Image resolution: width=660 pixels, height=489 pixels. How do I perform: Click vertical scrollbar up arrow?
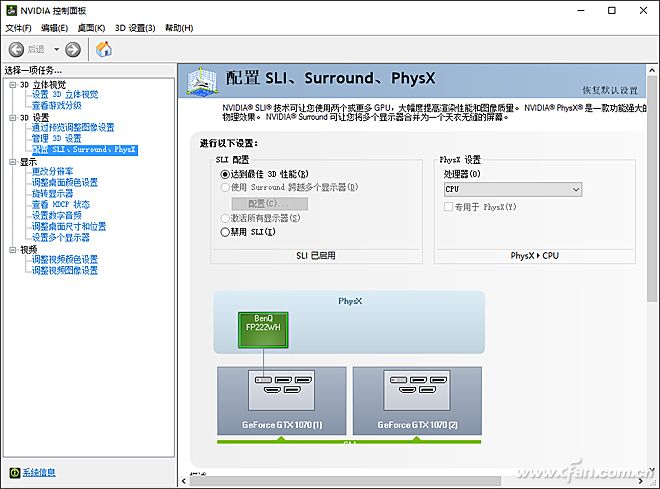652,70
